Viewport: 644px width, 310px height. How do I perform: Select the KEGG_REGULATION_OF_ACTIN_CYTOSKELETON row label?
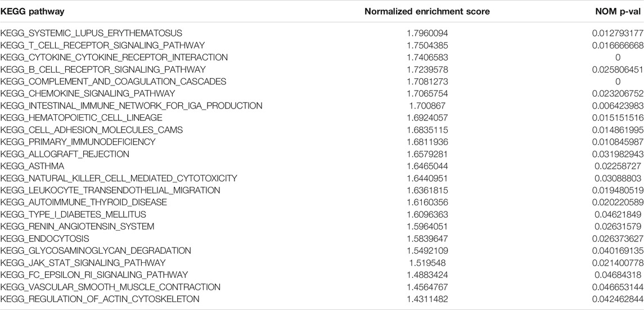point(100,299)
